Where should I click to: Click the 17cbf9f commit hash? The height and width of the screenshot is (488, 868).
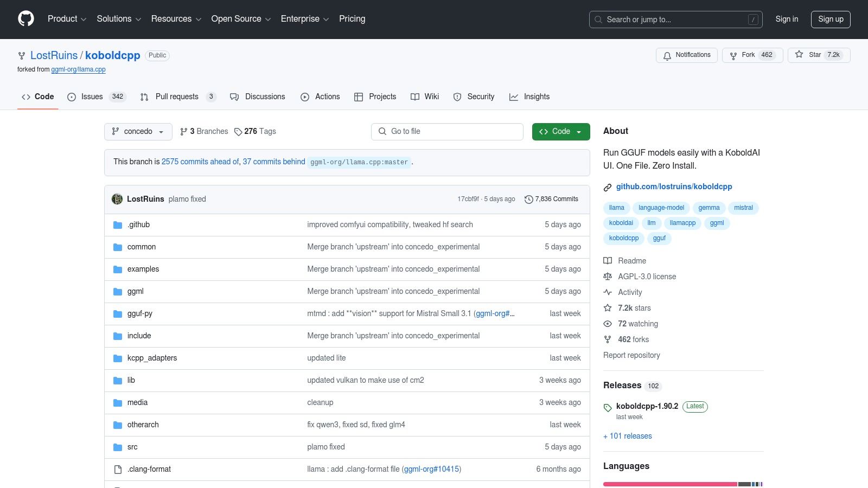[468, 200]
